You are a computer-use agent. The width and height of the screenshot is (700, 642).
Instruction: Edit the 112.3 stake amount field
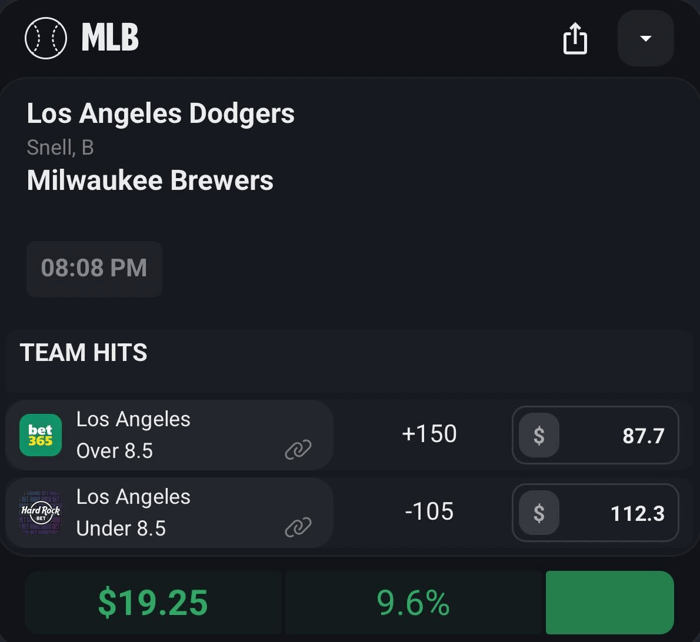click(620, 513)
